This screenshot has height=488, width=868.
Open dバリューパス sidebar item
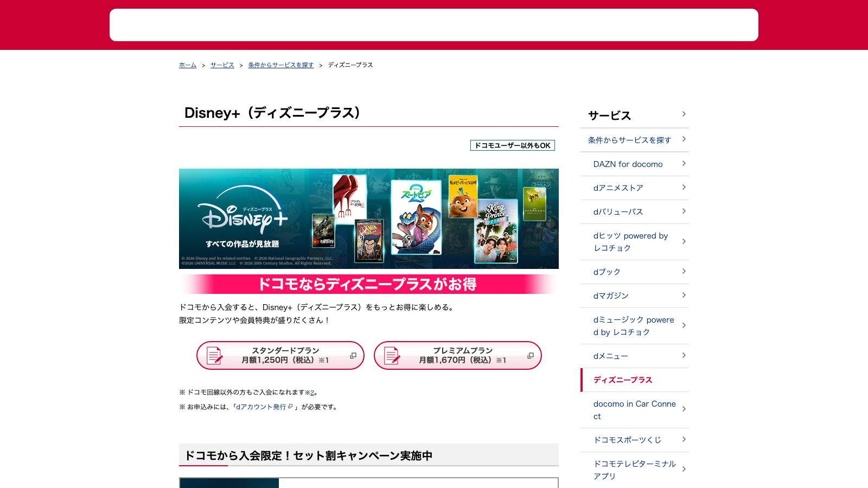pos(635,211)
